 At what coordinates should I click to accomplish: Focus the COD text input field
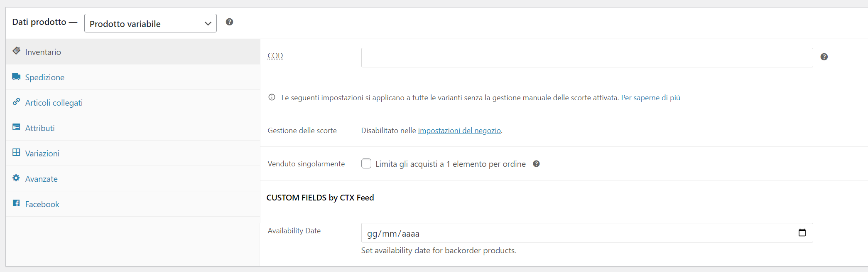pos(587,57)
